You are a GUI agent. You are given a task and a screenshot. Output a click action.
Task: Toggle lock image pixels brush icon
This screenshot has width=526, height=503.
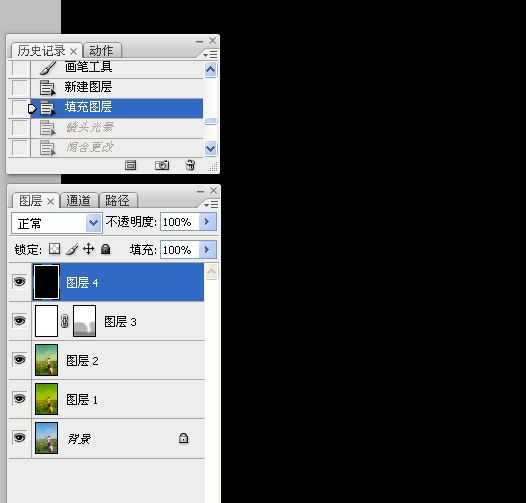tap(72, 249)
